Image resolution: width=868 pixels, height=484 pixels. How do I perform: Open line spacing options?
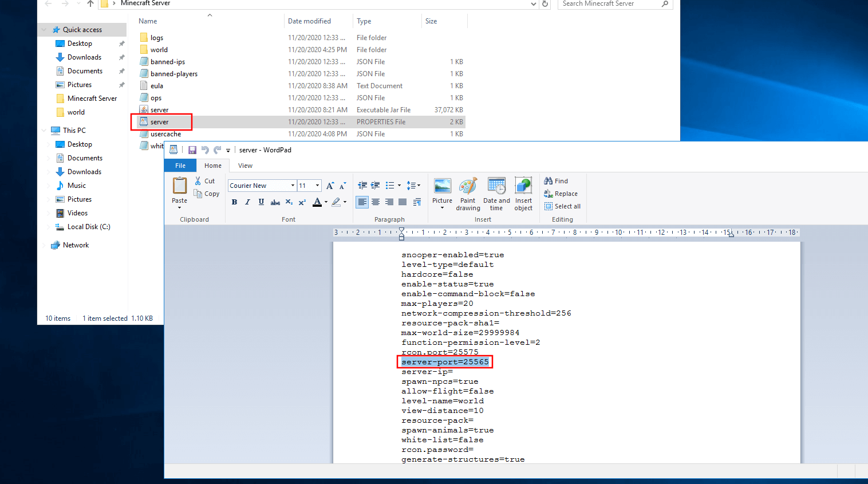click(413, 186)
